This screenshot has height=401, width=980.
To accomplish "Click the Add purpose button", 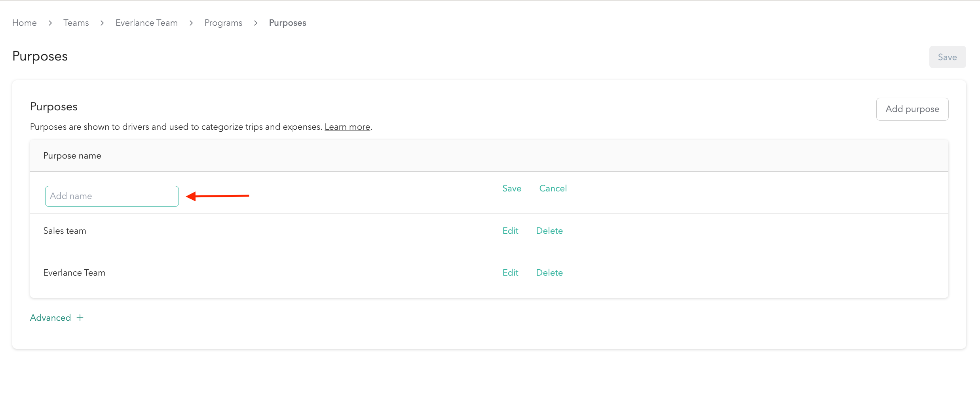I will point(912,109).
